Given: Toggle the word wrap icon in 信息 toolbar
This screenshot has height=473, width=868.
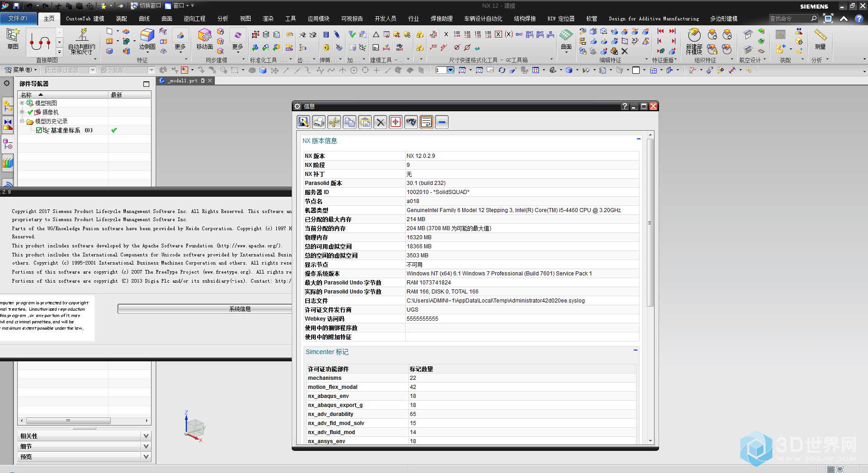Looking at the screenshot, I should click(x=427, y=122).
